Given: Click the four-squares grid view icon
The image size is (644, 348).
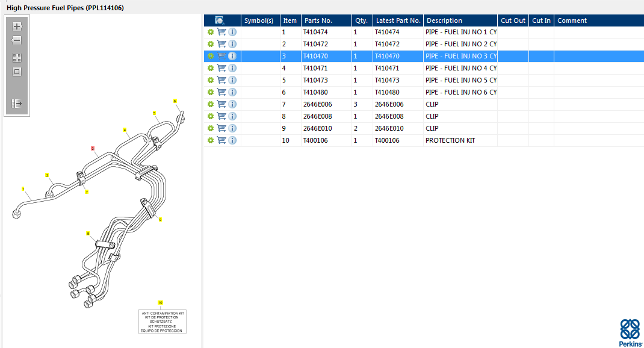Looking at the screenshot, I should 17,58.
